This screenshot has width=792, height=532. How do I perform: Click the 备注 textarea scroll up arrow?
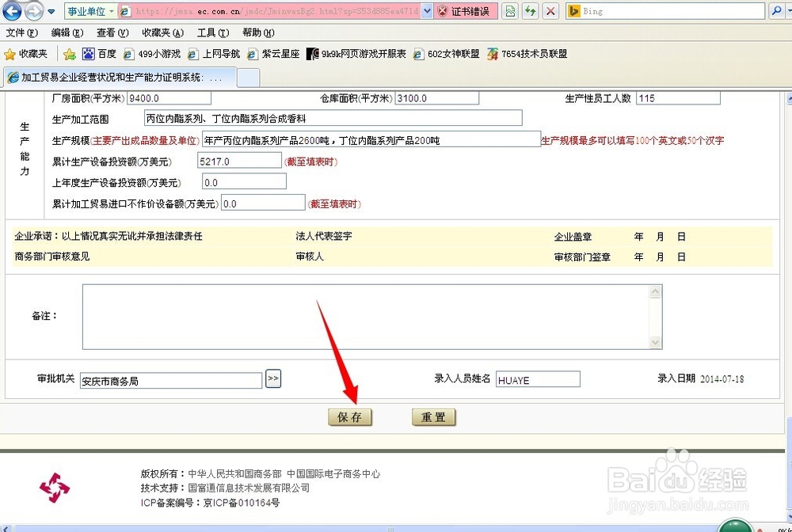tap(656, 291)
